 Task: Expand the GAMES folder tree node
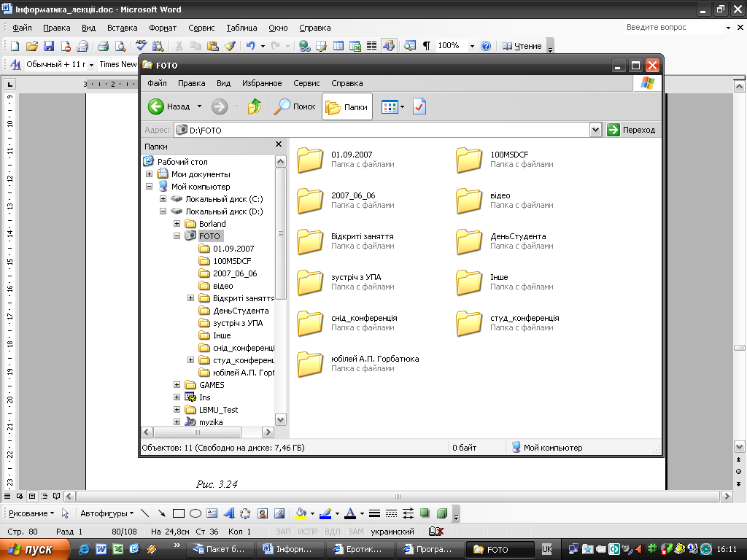(x=177, y=385)
